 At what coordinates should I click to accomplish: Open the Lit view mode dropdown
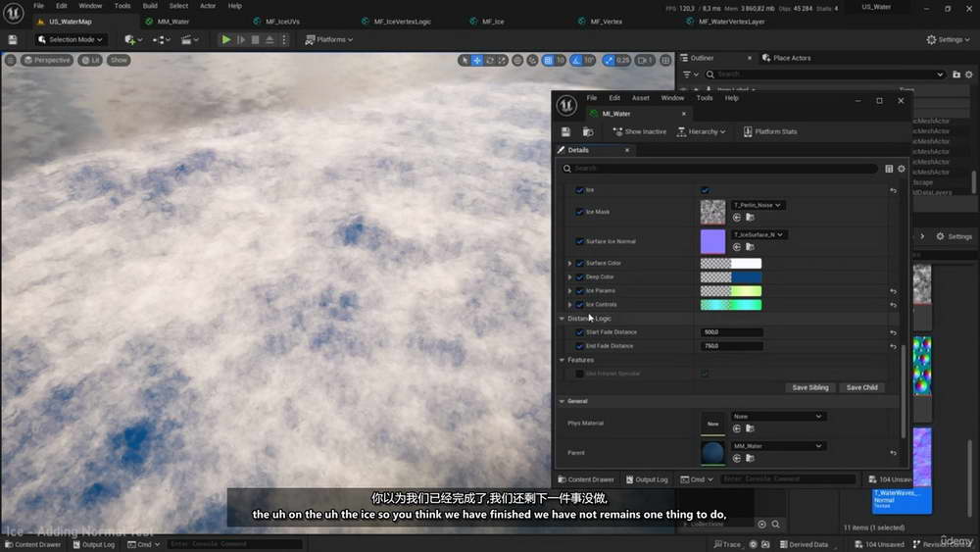(90, 60)
